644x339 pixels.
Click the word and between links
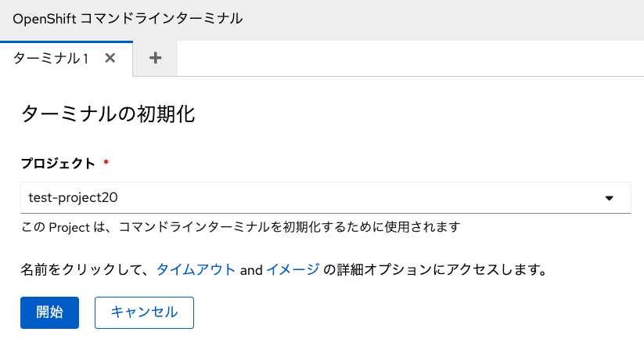click(x=251, y=270)
